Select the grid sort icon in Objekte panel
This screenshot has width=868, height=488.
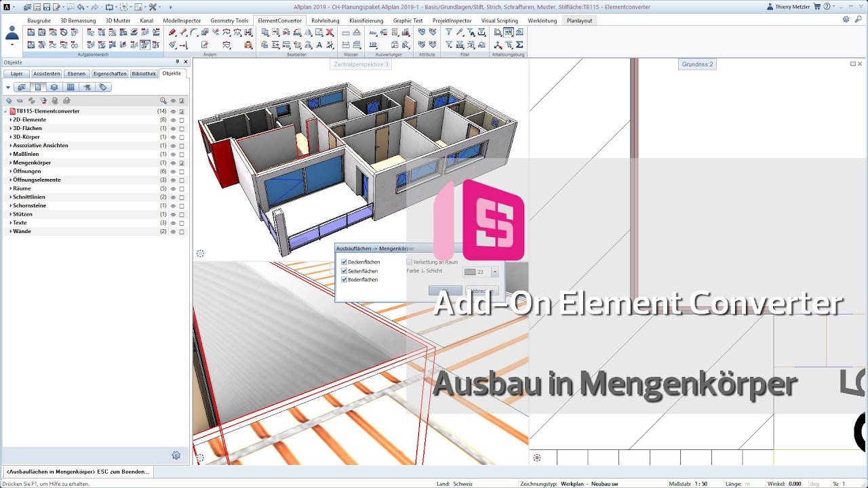point(71,87)
